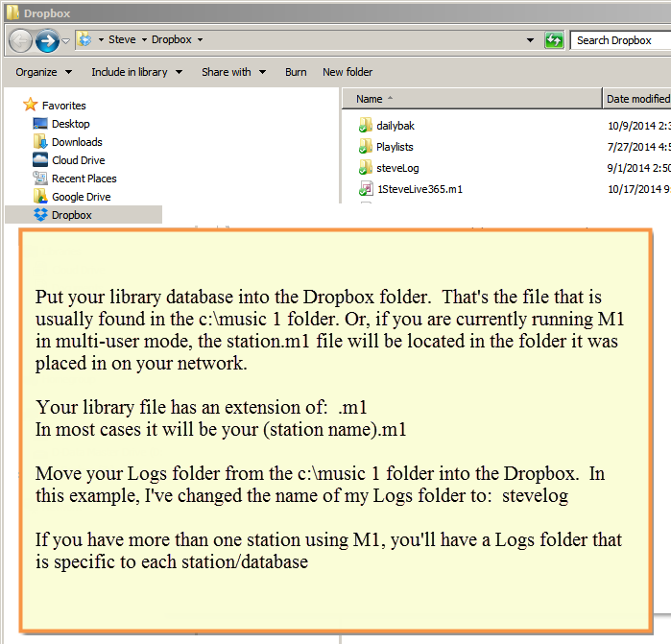Click the Dropbox icon in address bar
The height and width of the screenshot is (644, 671).
click(x=85, y=39)
